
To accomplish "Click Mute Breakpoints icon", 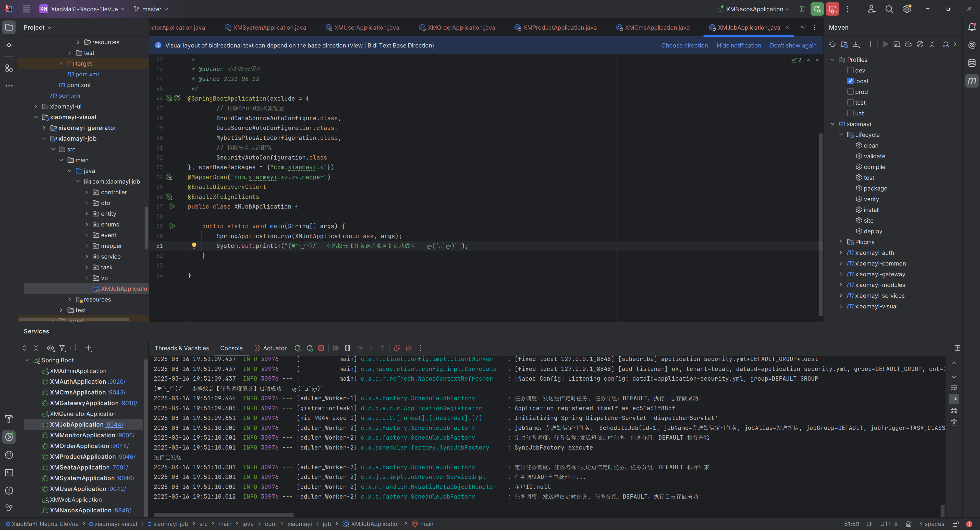I will click(x=409, y=348).
